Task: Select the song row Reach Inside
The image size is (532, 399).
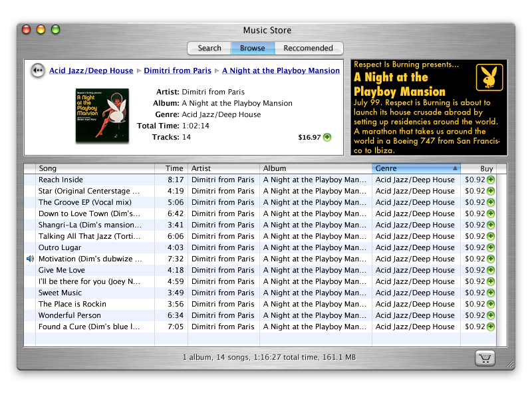Action: pyautogui.click(x=261, y=180)
